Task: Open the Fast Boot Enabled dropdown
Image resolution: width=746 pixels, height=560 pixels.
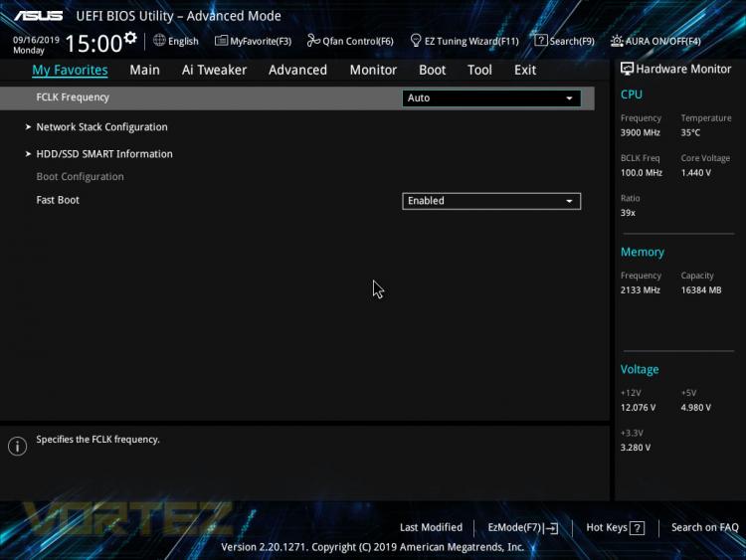Action: coord(491,201)
